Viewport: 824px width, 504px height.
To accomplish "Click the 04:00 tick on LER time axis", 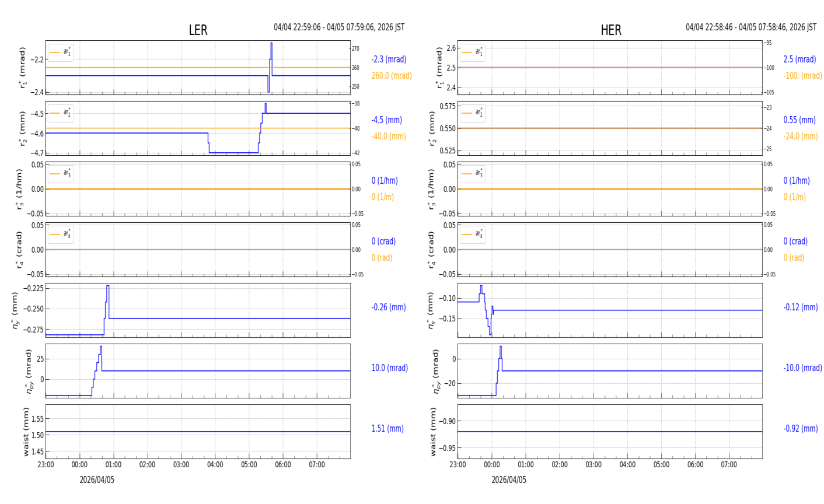I will [215, 465].
